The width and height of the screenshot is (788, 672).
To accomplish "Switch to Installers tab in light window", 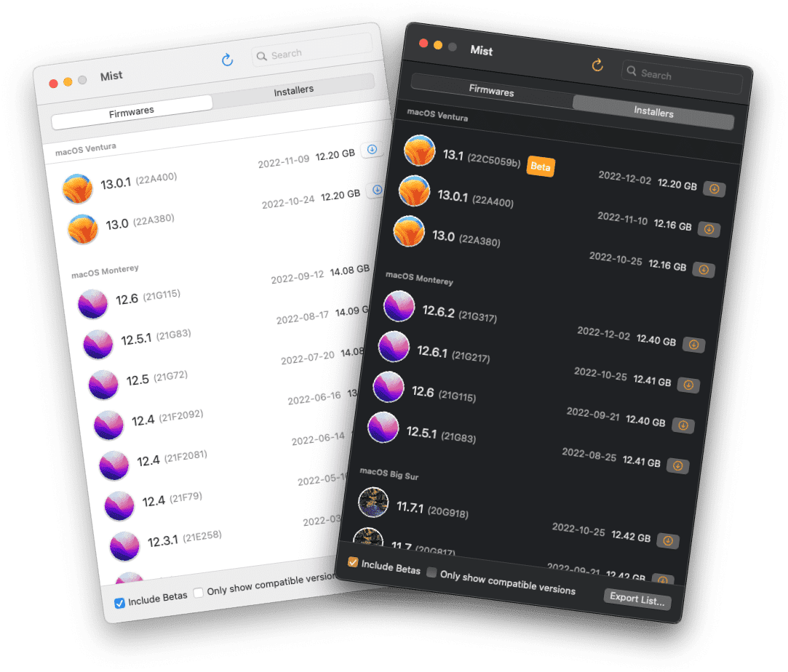I will [293, 90].
